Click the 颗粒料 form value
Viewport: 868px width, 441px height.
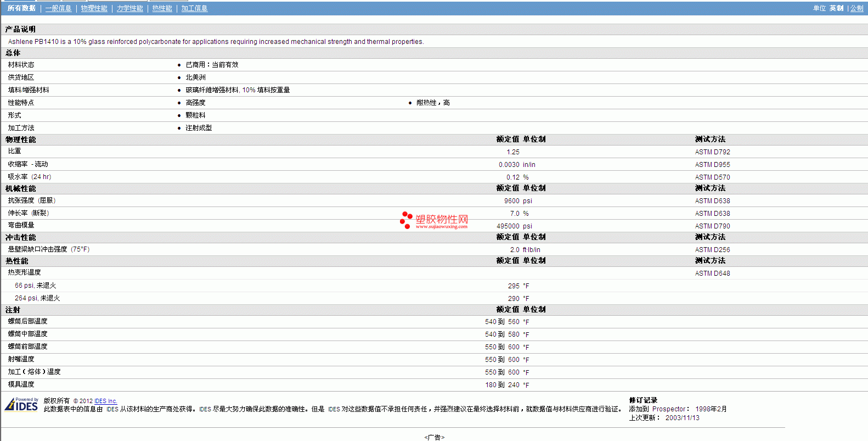click(x=195, y=115)
